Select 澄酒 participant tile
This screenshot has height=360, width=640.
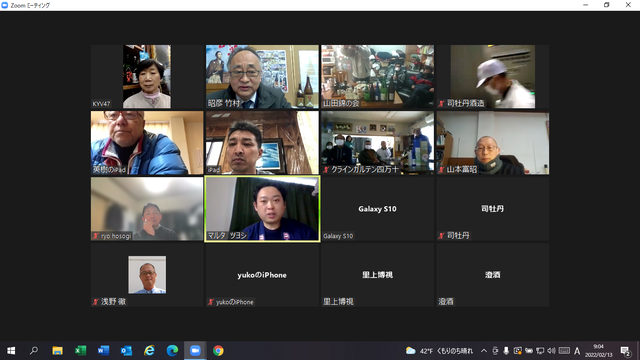(493, 275)
